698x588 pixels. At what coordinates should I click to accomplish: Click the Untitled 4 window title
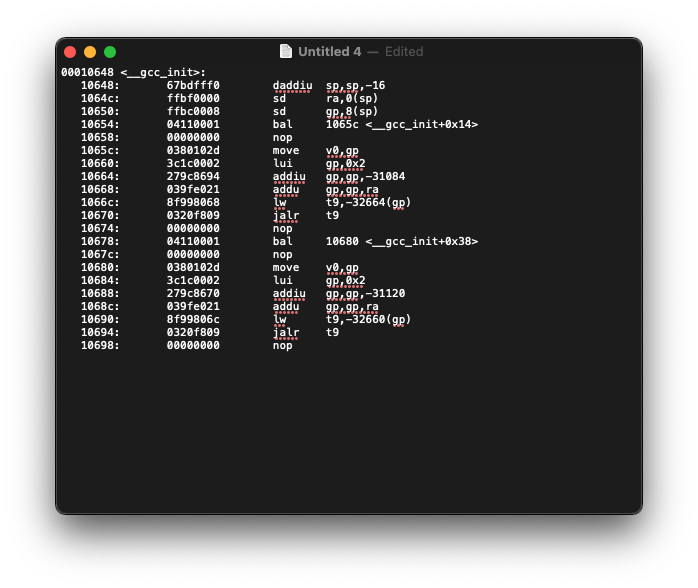coord(329,52)
